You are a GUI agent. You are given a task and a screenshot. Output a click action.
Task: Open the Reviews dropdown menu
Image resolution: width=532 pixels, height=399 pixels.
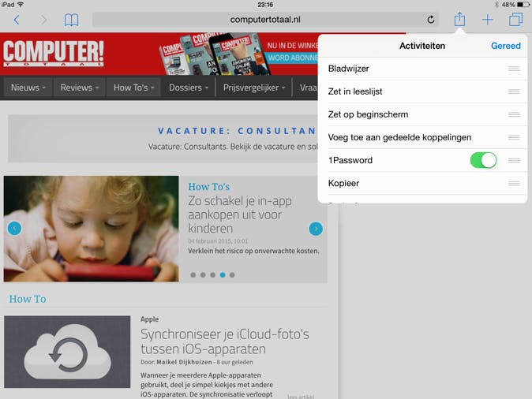click(80, 88)
